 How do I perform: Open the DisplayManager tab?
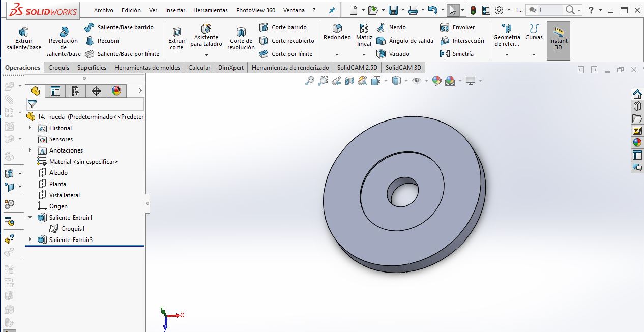[116, 90]
